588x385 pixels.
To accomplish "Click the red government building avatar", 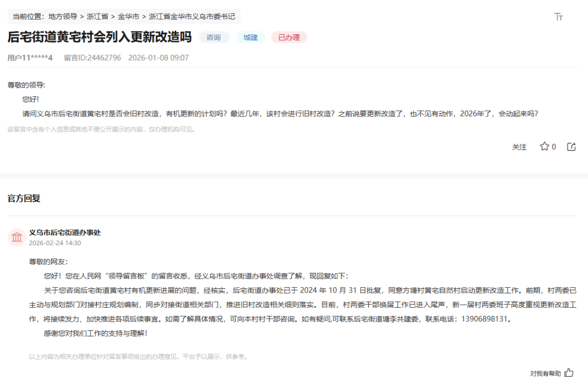I will tap(17, 237).
